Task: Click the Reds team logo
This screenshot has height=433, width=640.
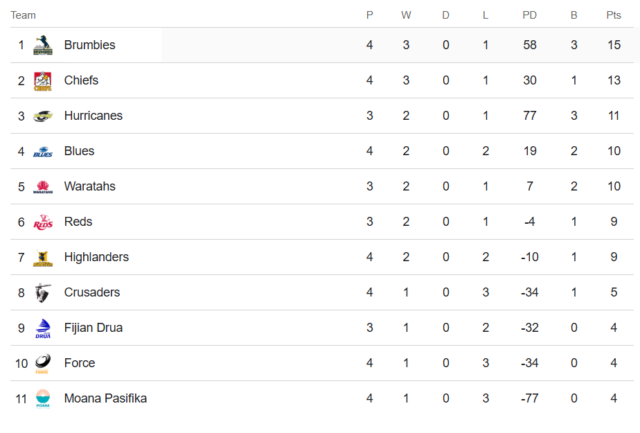Action: click(43, 222)
